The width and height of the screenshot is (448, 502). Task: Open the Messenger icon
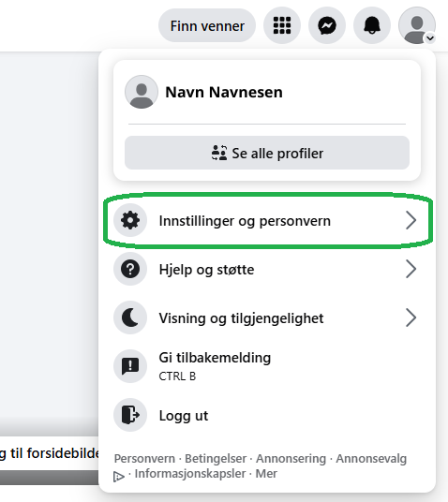(327, 25)
